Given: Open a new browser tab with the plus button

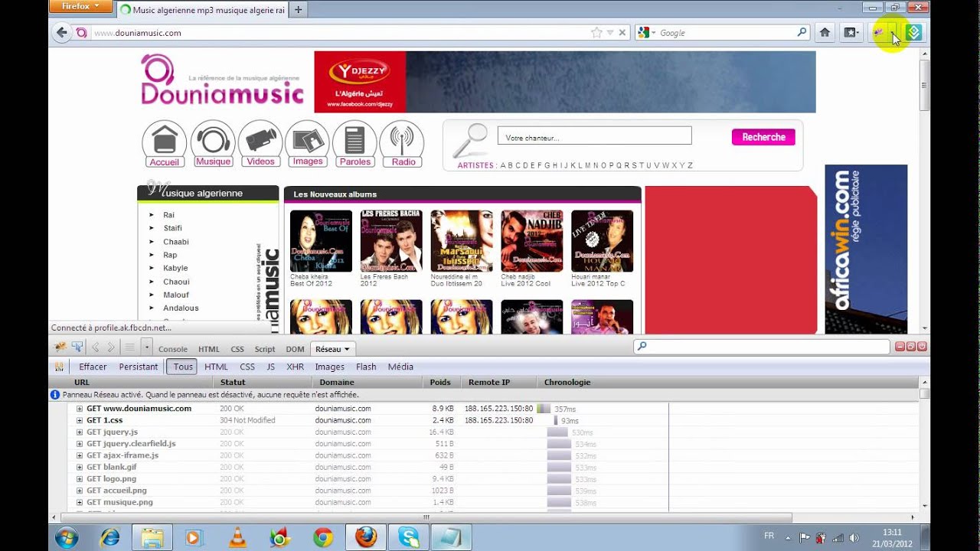Looking at the screenshot, I should coord(298,10).
